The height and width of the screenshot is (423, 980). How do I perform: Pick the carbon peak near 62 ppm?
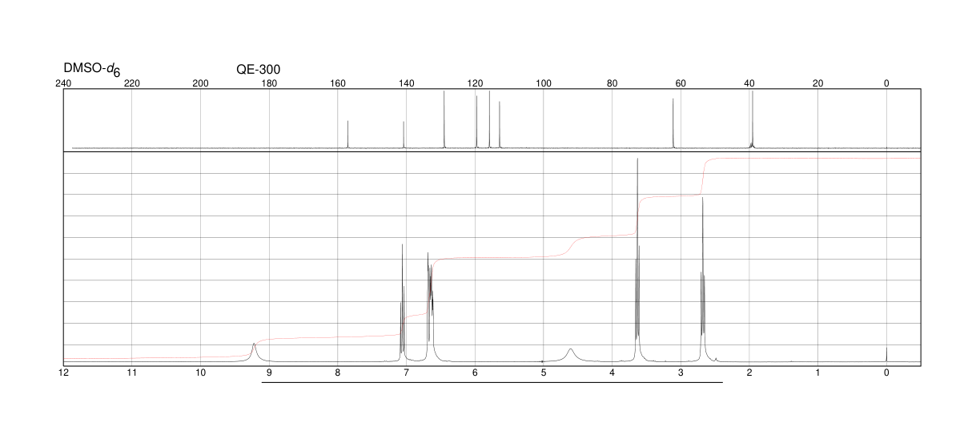tap(673, 123)
